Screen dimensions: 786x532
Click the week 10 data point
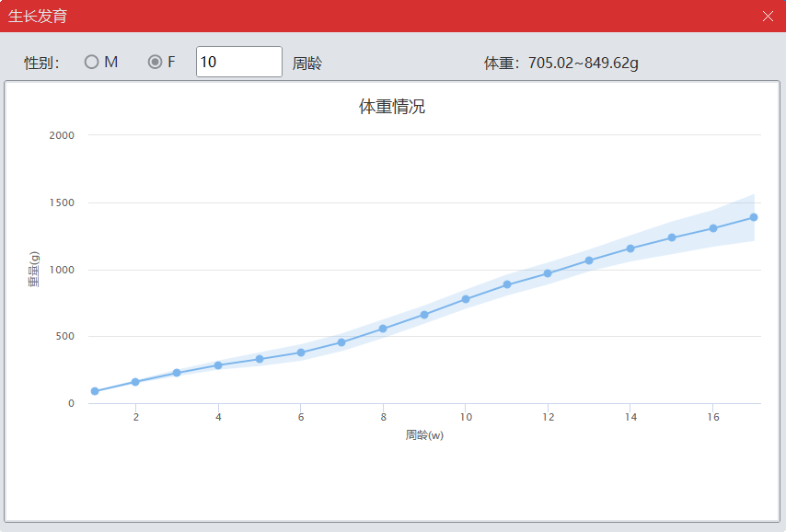[466, 299]
